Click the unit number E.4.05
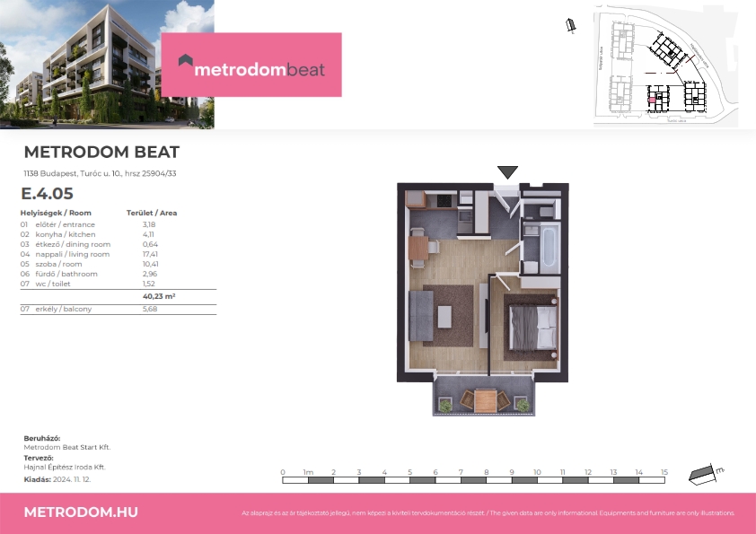The width and height of the screenshot is (756, 534). pyautogui.click(x=47, y=193)
